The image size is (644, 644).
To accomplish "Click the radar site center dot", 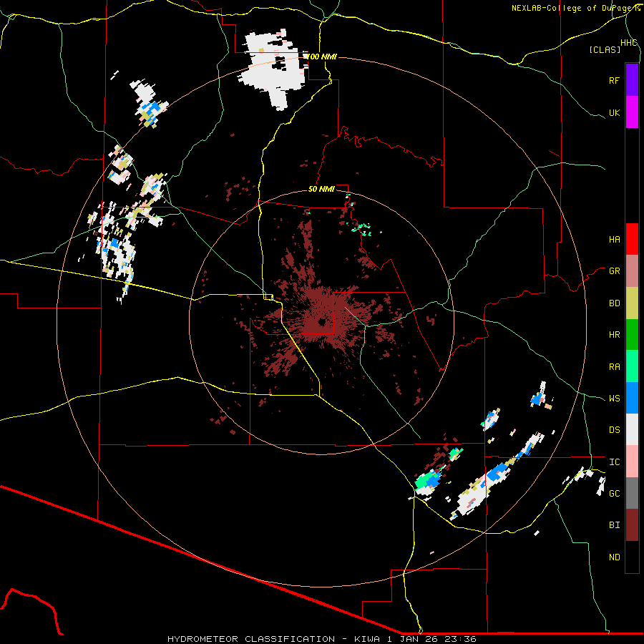I will 321,322.
